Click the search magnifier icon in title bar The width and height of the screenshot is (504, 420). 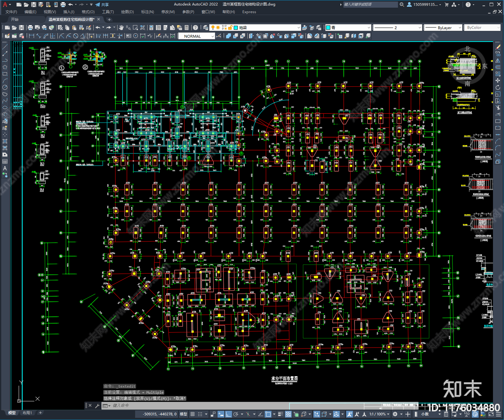coord(402,4)
